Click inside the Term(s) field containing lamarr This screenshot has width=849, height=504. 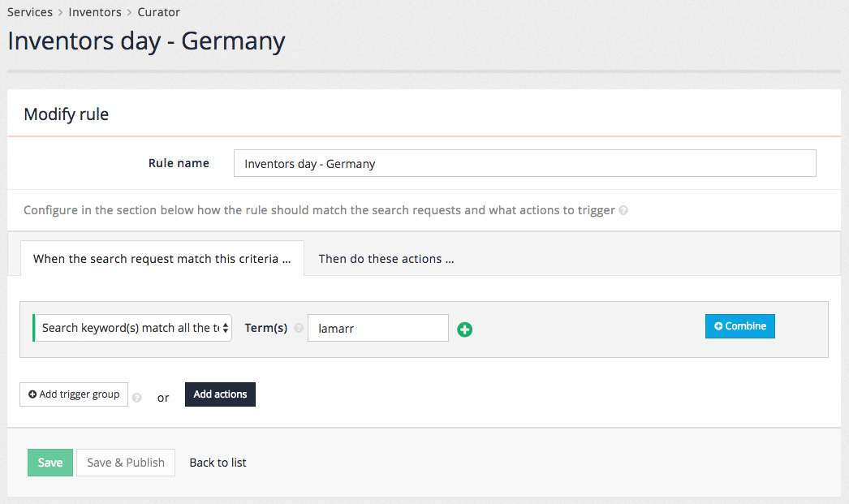point(377,328)
